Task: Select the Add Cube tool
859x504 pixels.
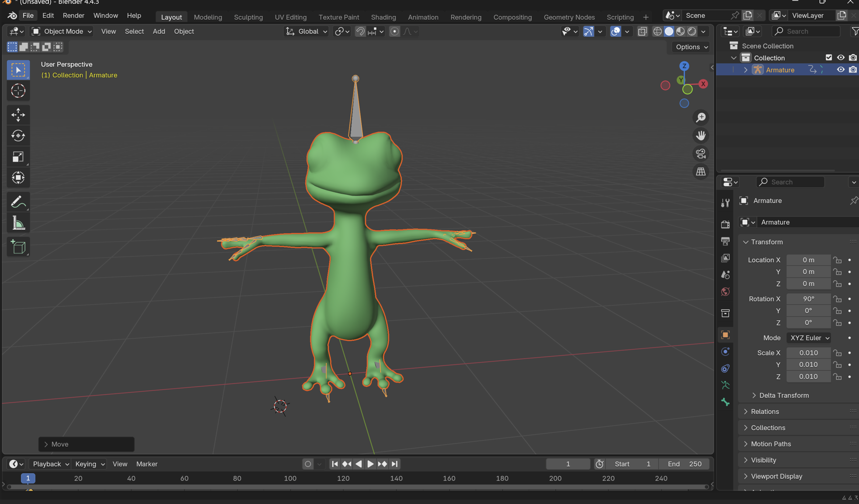Action: click(x=18, y=247)
